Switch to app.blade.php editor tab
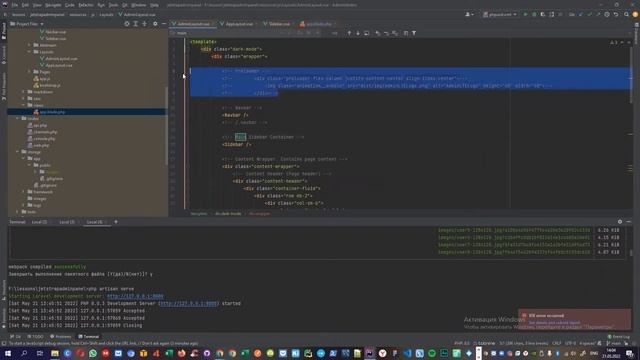640x360 pixels. point(318,24)
